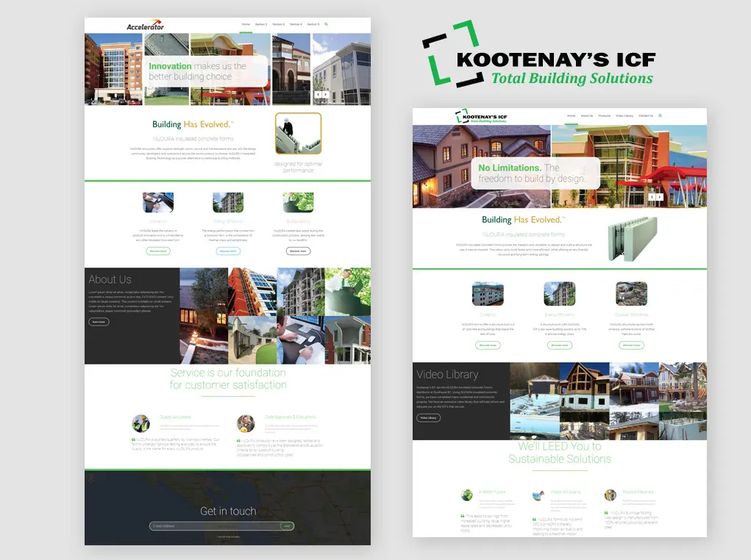
Task: Click the 'Get in touch' heading
Action: (228, 511)
